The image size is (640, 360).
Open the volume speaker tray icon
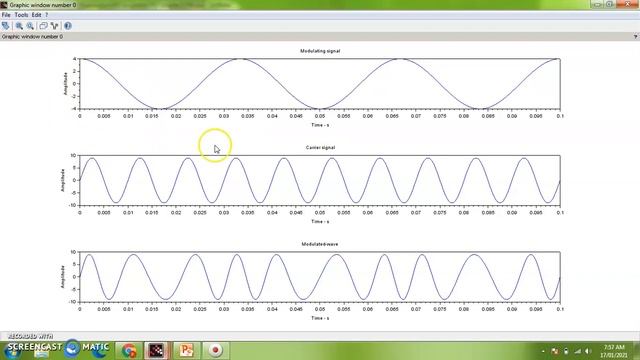pyautogui.click(x=588, y=351)
